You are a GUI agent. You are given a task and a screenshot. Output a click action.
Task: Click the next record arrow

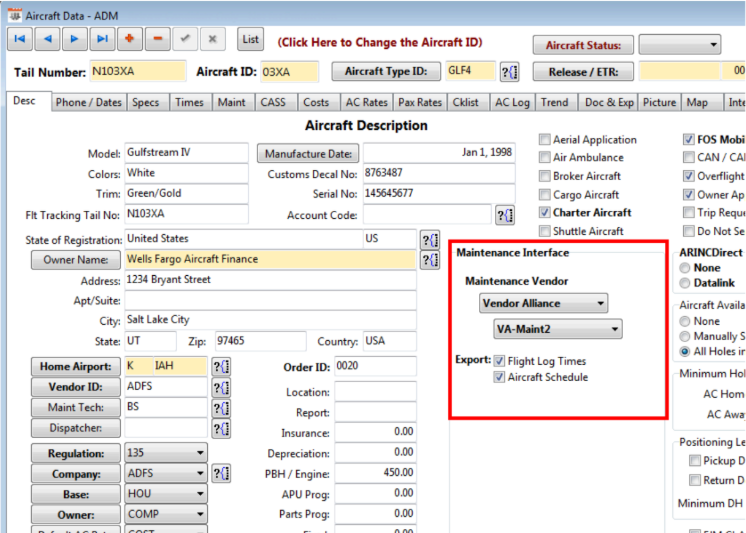pos(74,40)
